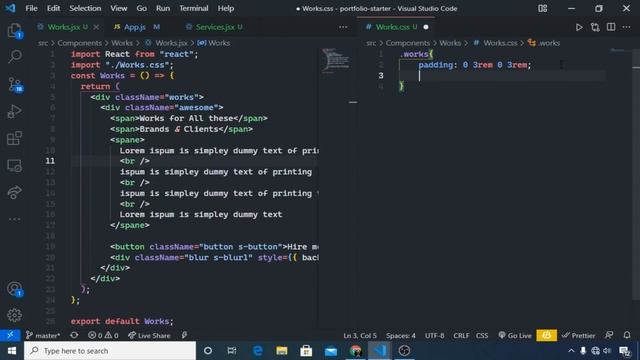The width and height of the screenshot is (640, 360).
Task: Open Microsoft Store from taskbar
Action: 306,351
